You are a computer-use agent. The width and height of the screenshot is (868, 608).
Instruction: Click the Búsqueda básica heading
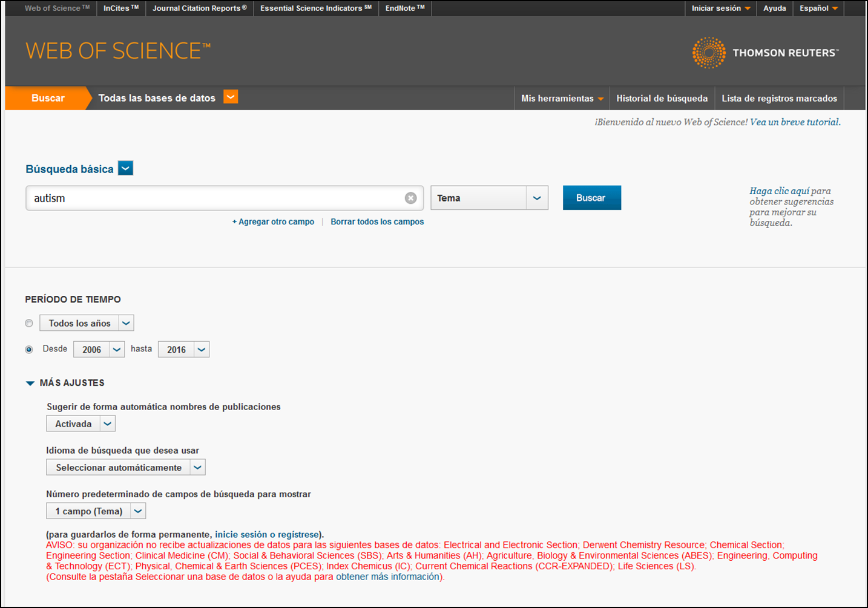(x=70, y=169)
